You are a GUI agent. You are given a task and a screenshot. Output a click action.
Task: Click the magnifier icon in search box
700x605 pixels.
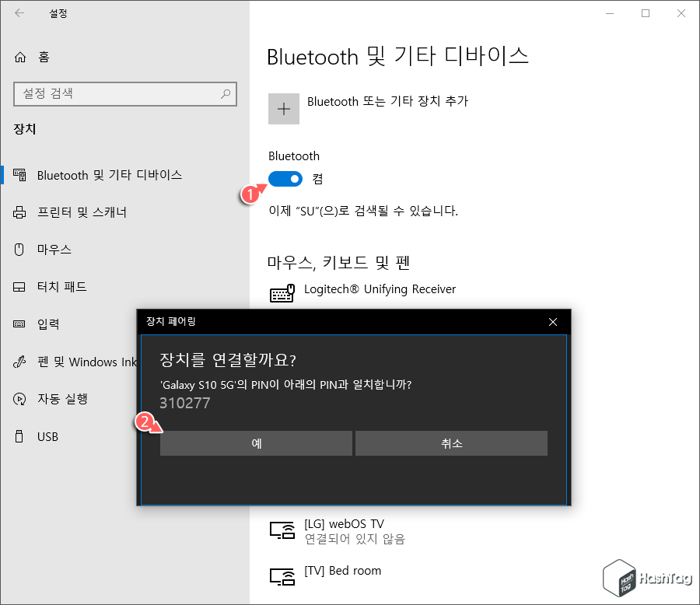[x=226, y=94]
